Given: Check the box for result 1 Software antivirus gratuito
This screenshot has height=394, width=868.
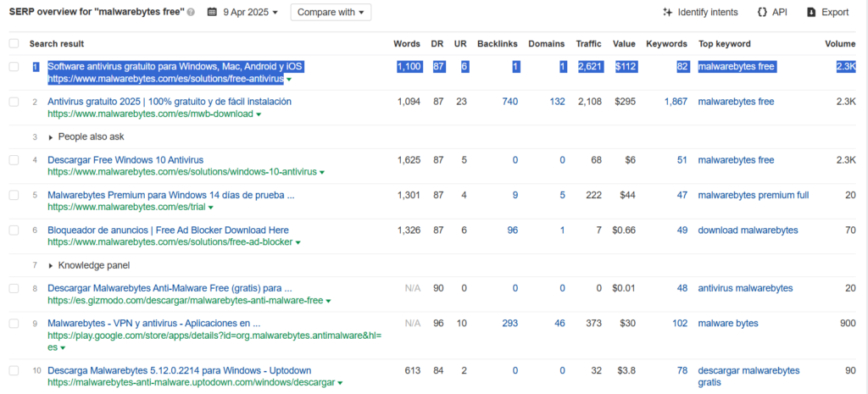Looking at the screenshot, I should [x=14, y=67].
